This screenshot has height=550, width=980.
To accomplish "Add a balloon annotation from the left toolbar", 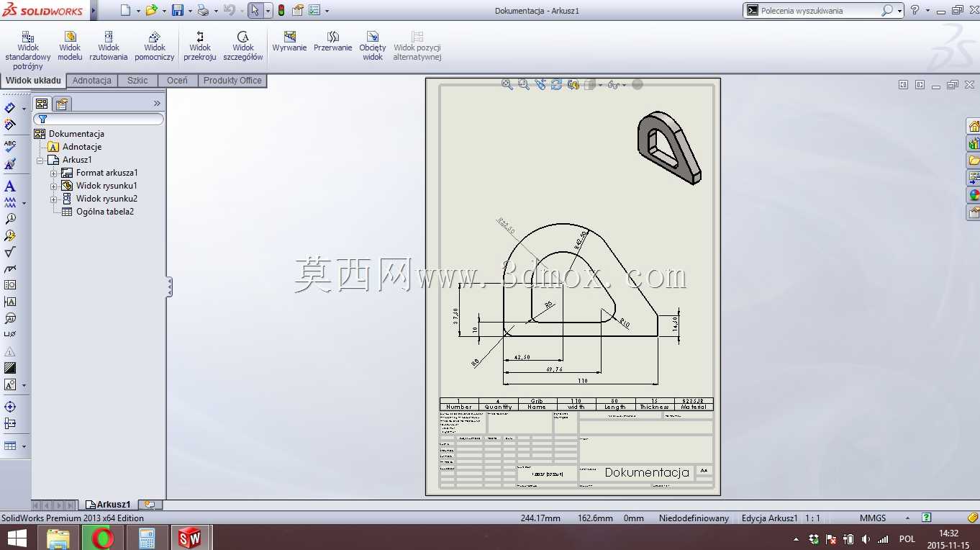I will click(10, 219).
